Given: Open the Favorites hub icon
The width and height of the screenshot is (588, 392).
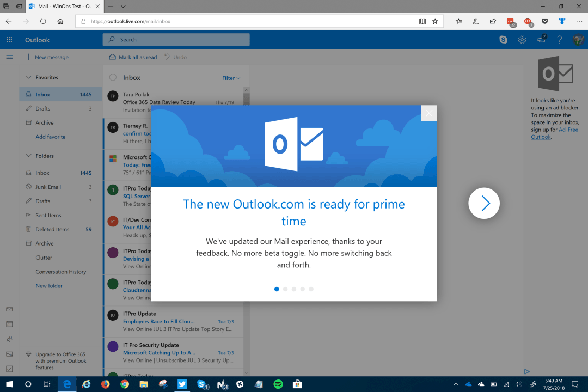Looking at the screenshot, I should 458,21.
